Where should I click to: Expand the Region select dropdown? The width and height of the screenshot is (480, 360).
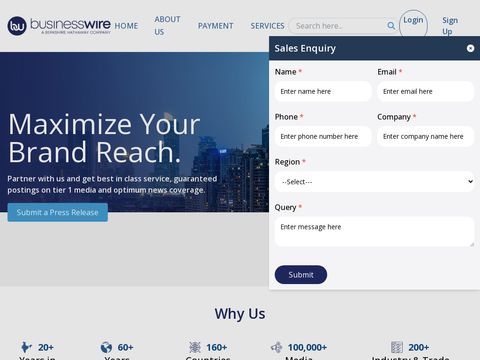(374, 182)
